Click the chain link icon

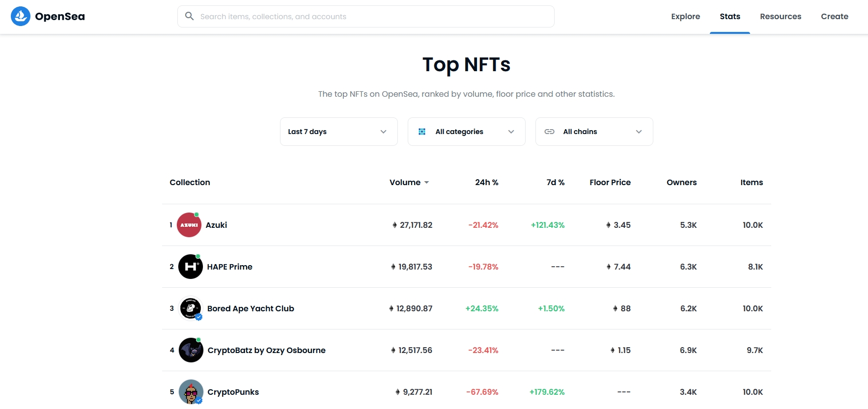pos(550,132)
